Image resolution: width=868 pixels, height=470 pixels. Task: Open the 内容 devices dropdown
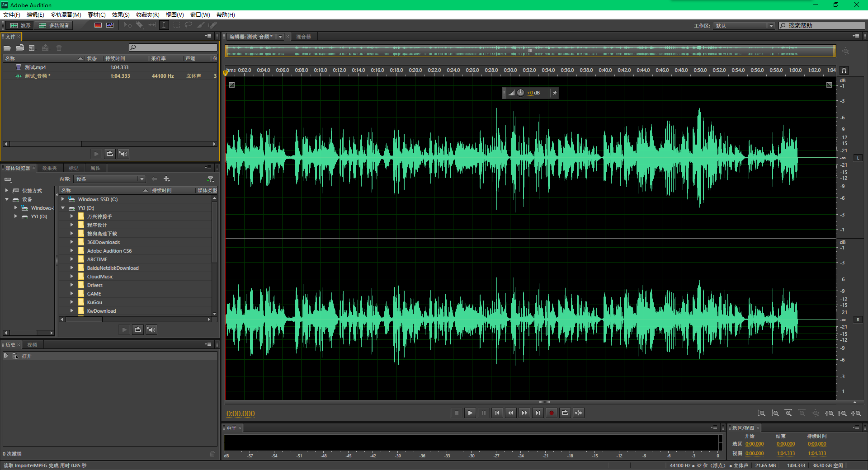coord(110,179)
